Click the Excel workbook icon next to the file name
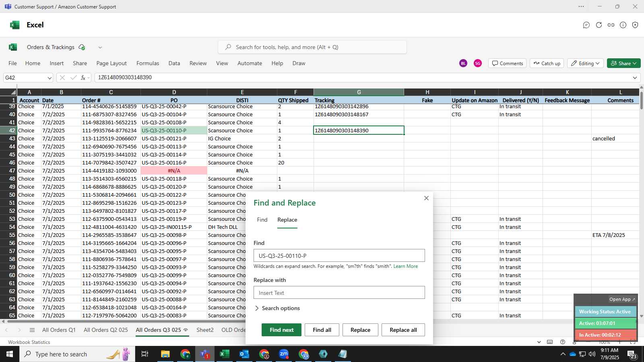The width and height of the screenshot is (644, 362). [13, 47]
